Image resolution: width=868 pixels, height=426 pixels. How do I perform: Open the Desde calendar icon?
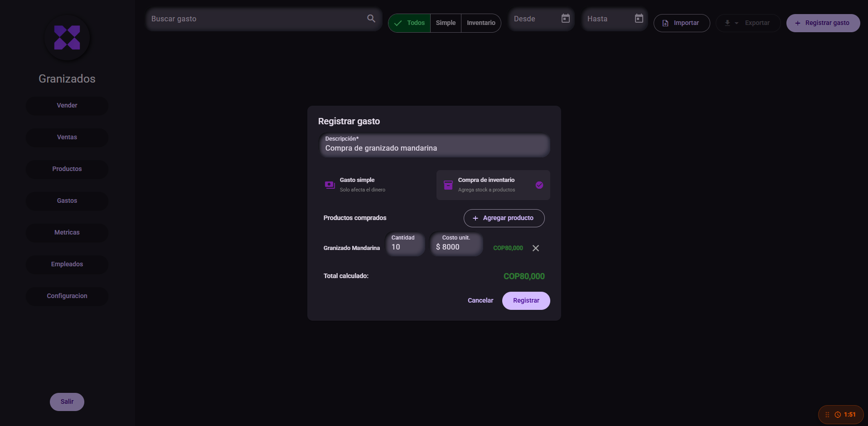[x=566, y=19]
